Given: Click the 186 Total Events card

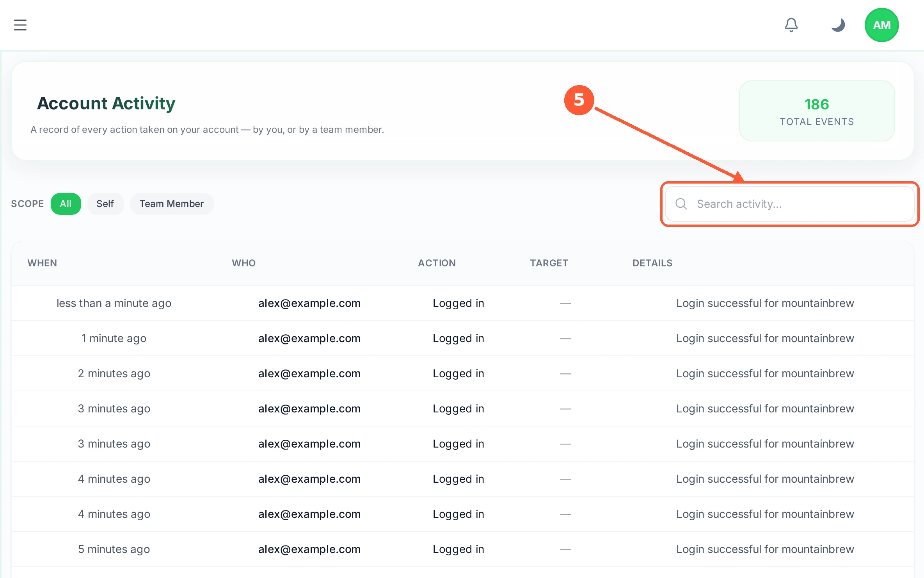Looking at the screenshot, I should tap(817, 111).
